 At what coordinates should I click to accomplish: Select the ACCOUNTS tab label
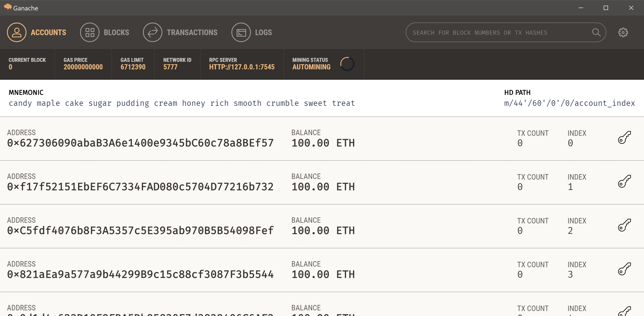49,33
